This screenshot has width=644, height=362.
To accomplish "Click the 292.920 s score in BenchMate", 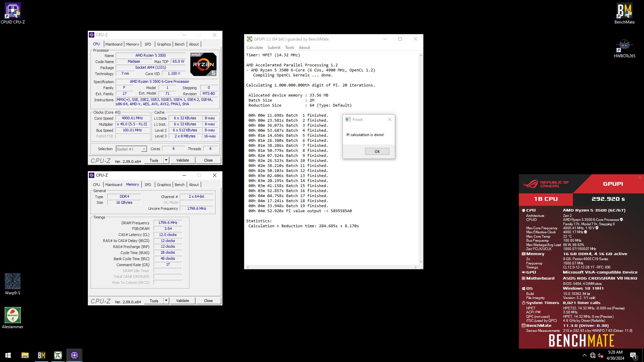I will [608, 199].
